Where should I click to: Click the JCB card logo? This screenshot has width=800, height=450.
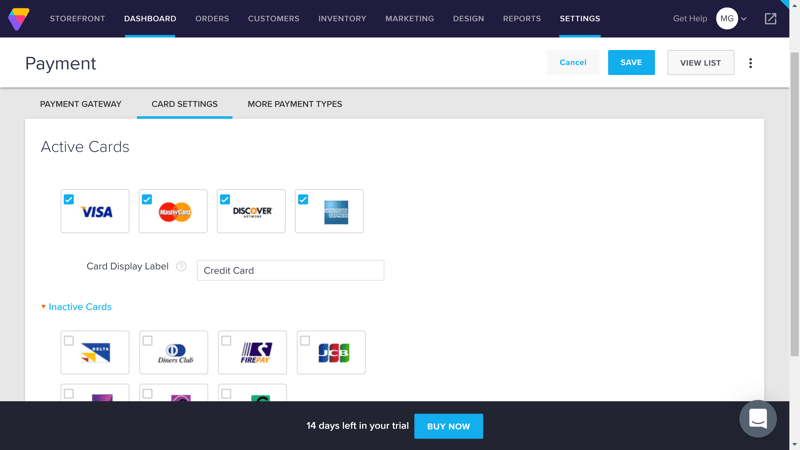coord(334,353)
